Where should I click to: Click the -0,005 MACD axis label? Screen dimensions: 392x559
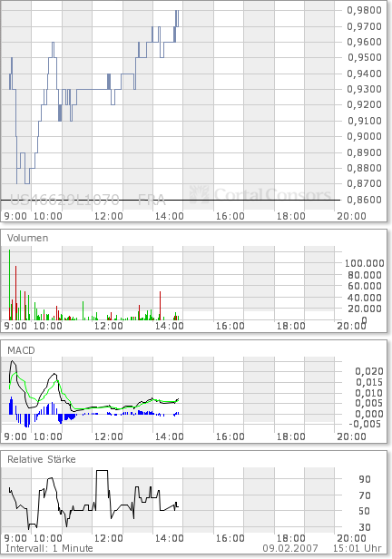click(365, 424)
